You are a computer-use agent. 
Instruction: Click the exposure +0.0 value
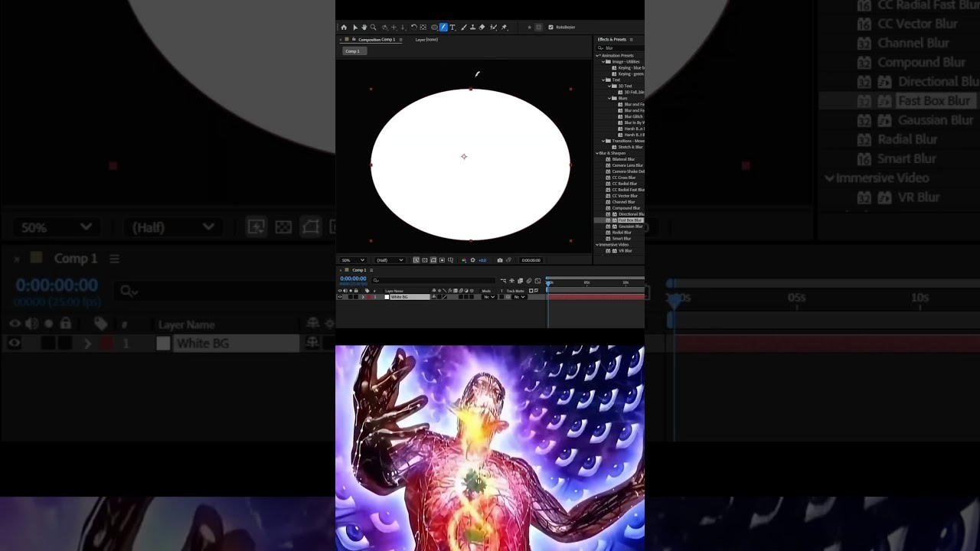tap(482, 260)
